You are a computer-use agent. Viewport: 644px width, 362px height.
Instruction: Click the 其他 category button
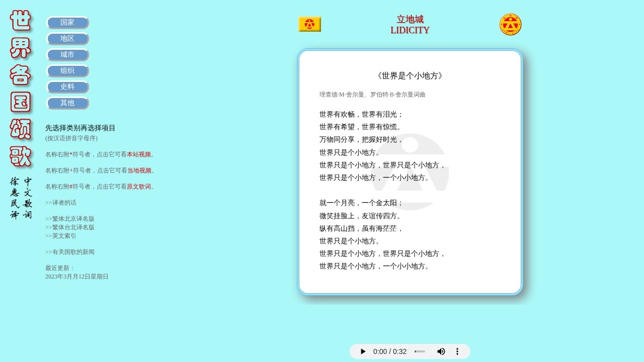[x=67, y=103]
